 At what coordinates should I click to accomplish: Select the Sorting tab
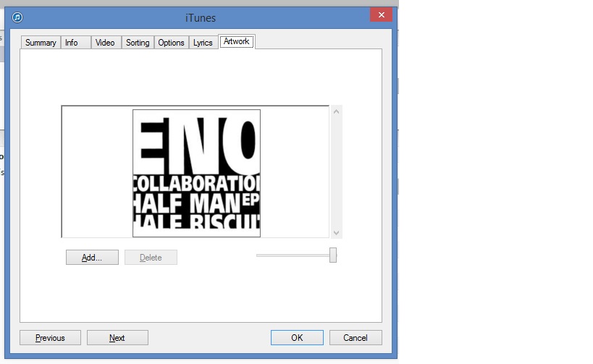(138, 43)
